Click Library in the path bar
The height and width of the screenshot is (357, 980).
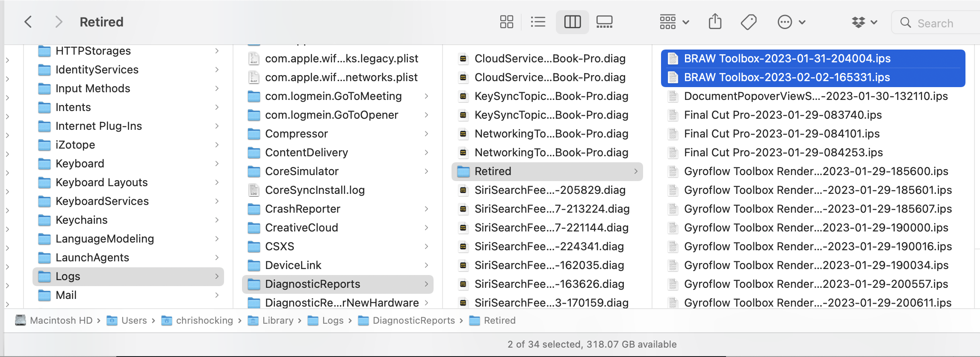(x=277, y=320)
